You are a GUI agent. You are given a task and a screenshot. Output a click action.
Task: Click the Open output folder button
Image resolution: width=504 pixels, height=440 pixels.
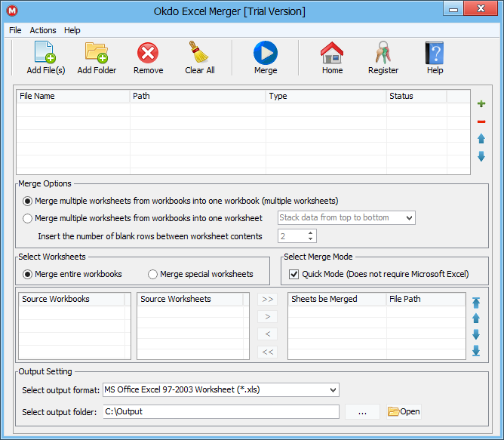[x=404, y=411]
